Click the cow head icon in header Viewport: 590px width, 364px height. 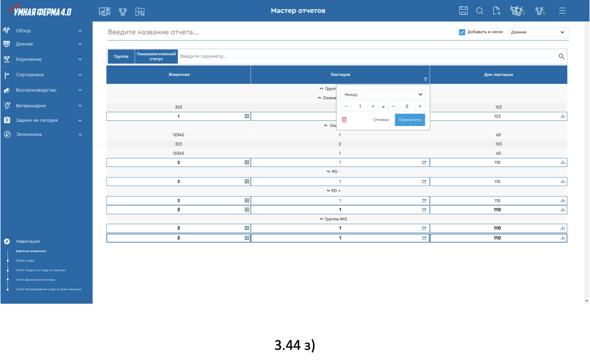tap(123, 12)
